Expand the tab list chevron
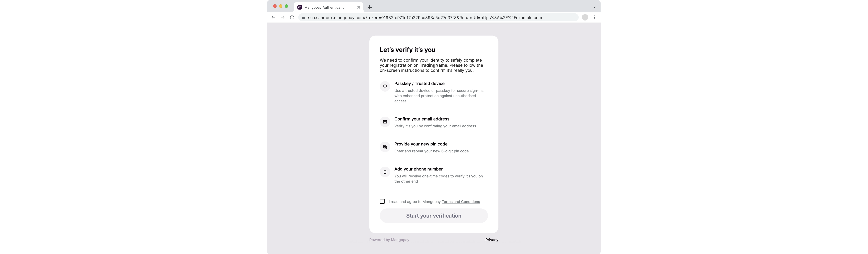This screenshot has height=254, width=868. (594, 7)
